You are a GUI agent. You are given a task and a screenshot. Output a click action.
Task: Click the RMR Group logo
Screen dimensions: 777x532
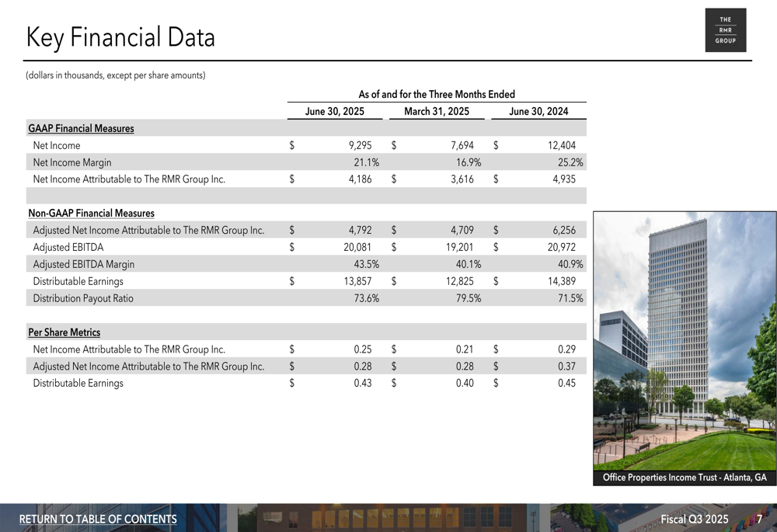click(726, 30)
